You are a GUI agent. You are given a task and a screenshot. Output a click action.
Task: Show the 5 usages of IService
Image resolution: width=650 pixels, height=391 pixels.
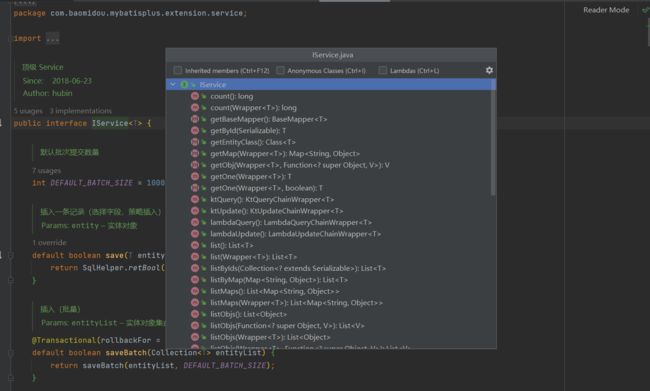click(28, 111)
